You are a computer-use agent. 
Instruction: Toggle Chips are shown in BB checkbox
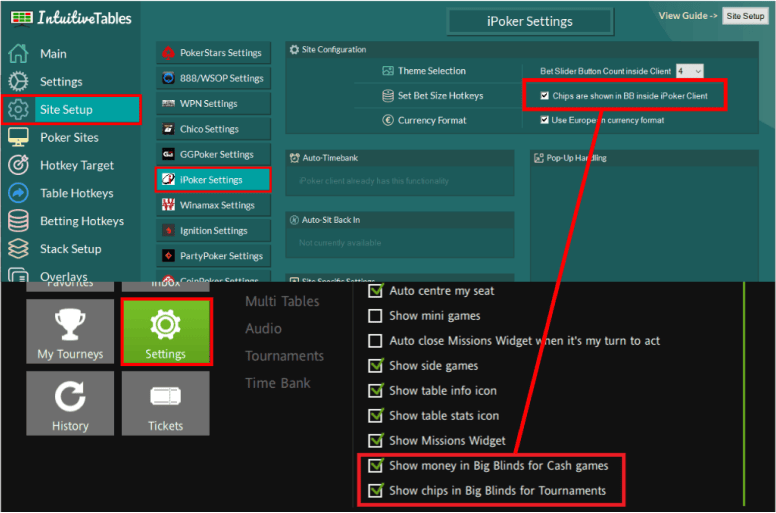(x=544, y=96)
